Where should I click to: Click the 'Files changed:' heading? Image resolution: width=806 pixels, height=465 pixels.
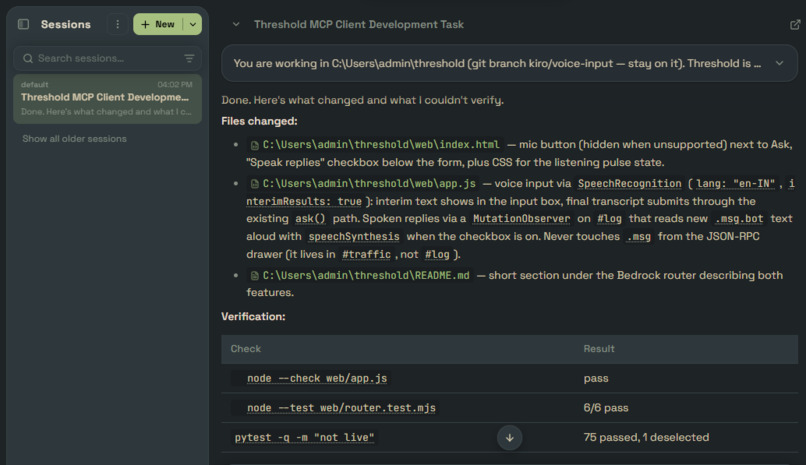(x=259, y=121)
